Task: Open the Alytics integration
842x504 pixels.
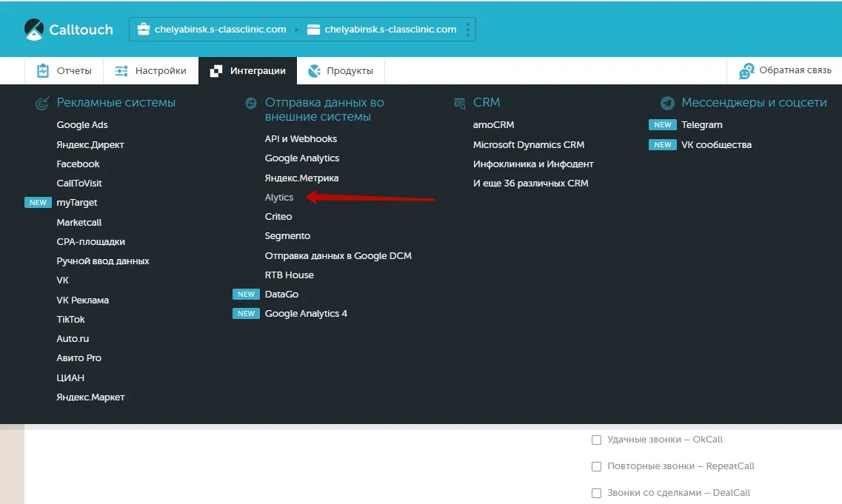Action: coord(278,198)
